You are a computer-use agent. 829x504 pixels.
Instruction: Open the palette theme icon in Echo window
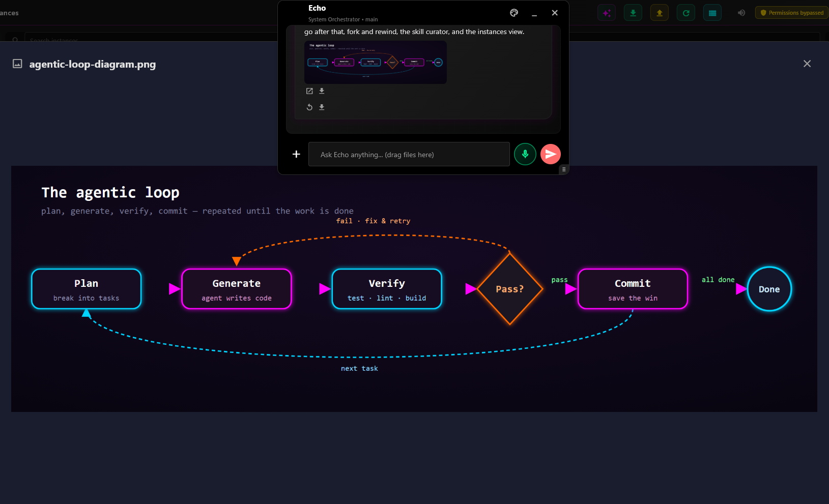(514, 13)
